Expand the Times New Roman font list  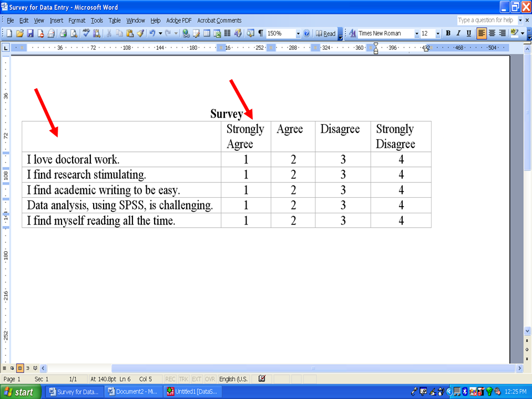click(417, 34)
